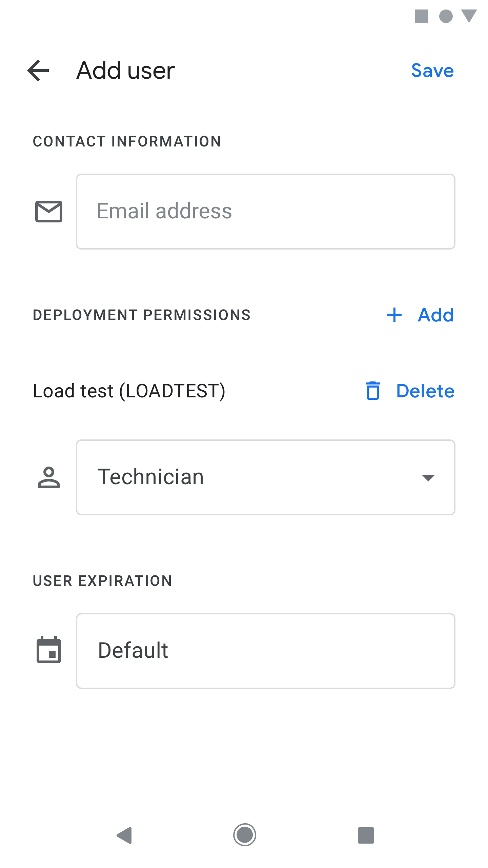Select the Load test (LOADTEST) deployment label

[129, 391]
